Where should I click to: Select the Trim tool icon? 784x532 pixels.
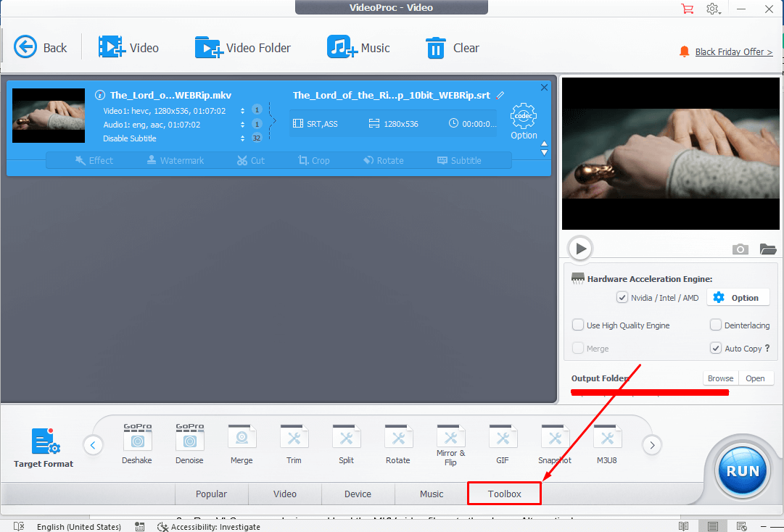(x=294, y=438)
